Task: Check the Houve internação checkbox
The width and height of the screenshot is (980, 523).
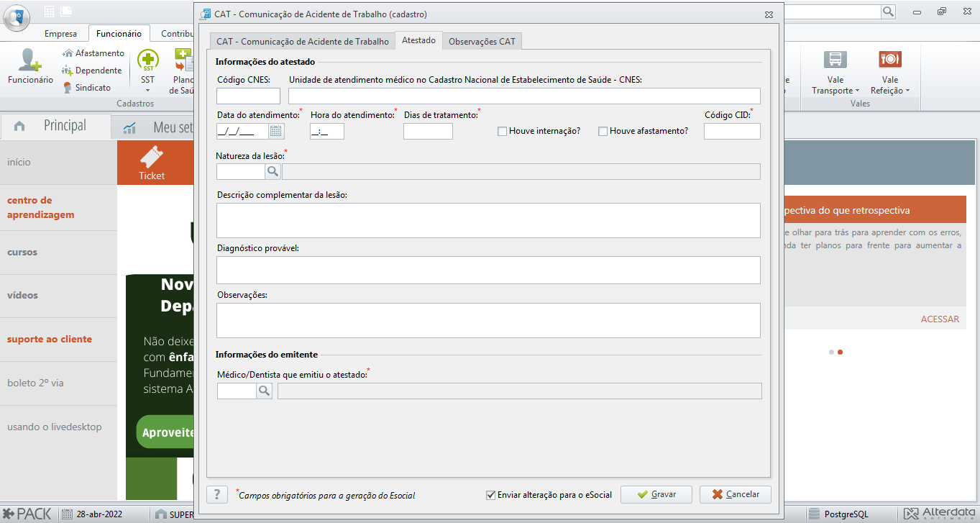Action: [x=503, y=131]
